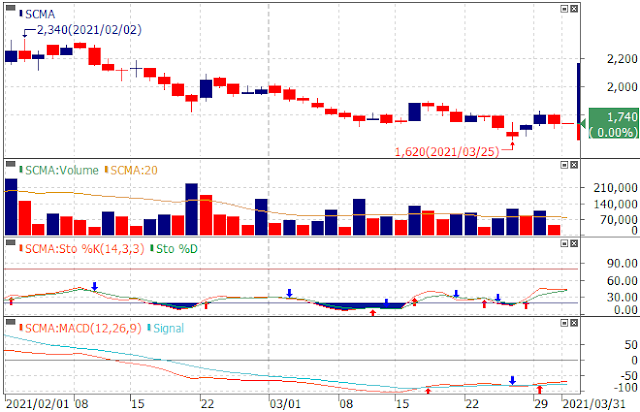Minimize the SCMA price chart panel
Viewport: 640px width, 412px height.
[564, 9]
